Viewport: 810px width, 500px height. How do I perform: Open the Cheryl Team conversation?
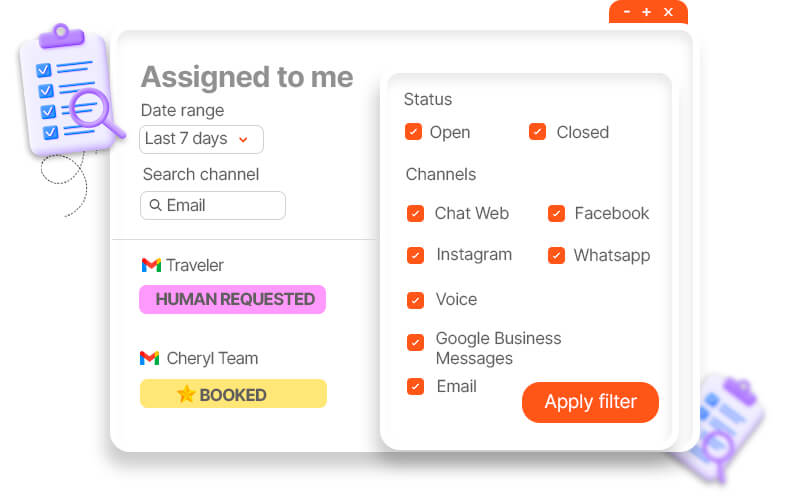pyautogui.click(x=211, y=358)
